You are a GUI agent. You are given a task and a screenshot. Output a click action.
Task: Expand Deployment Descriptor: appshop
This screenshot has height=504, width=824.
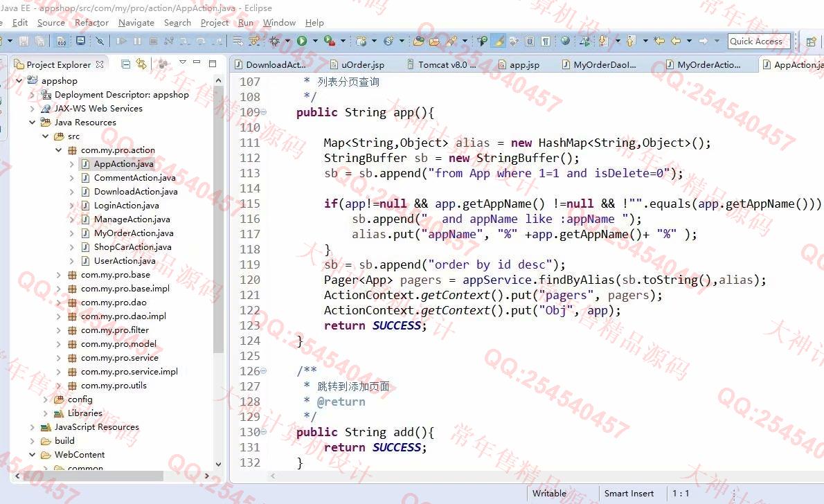point(33,95)
